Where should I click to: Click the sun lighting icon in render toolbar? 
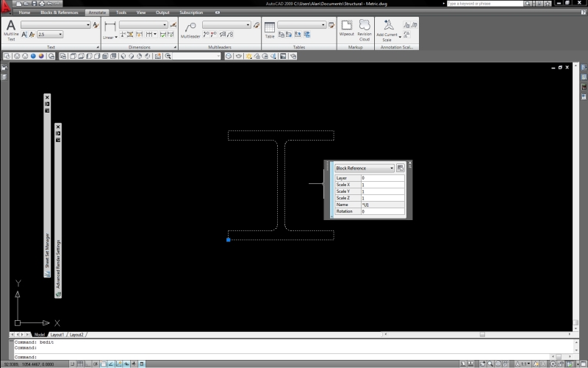pyautogui.click(x=248, y=56)
